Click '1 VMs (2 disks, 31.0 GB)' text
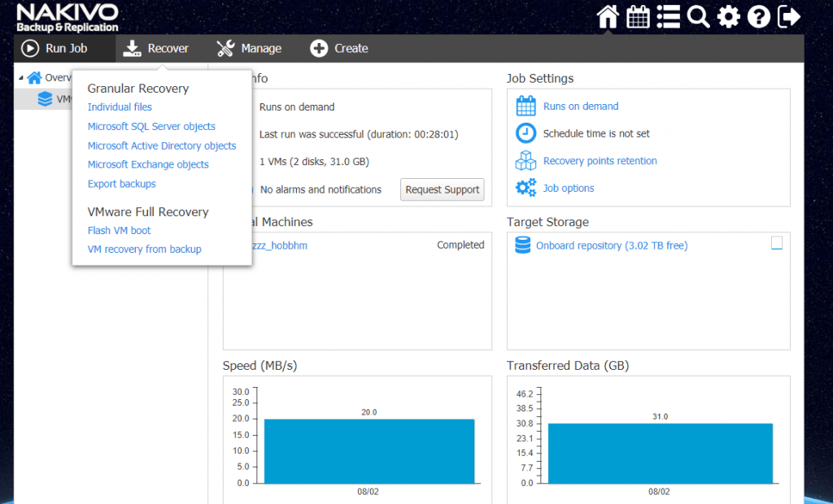Viewport: 833px width, 504px height. [x=314, y=162]
